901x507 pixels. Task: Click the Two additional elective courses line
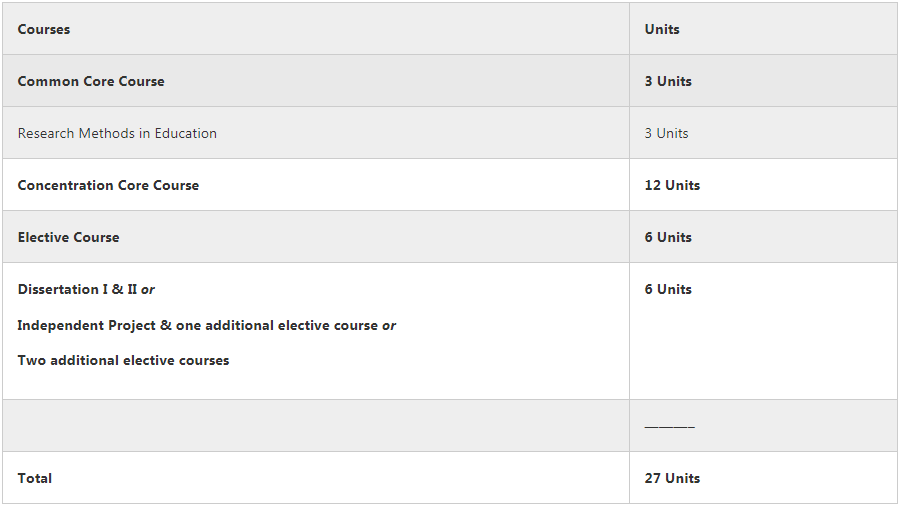point(123,360)
